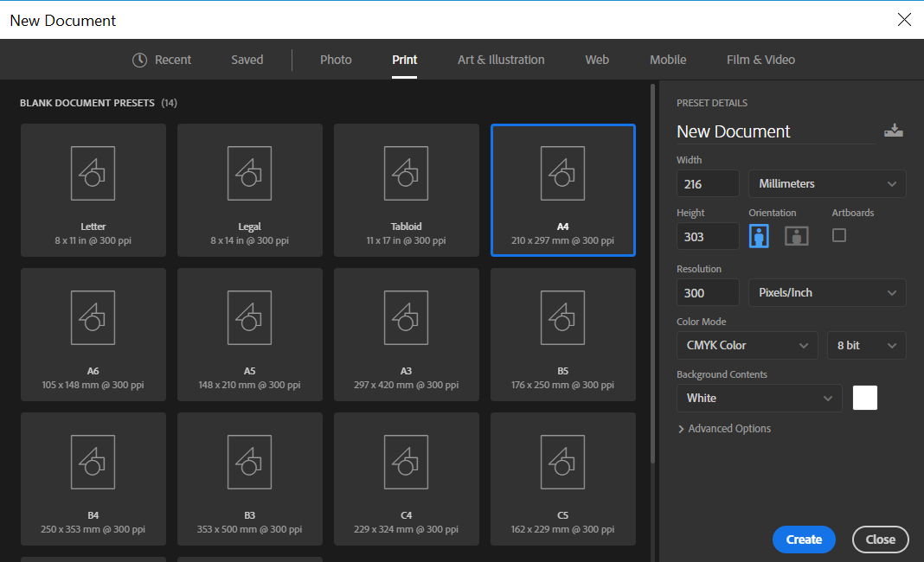This screenshot has height=562, width=924.
Task: Click the Tabloid preset document icon
Action: click(x=406, y=173)
